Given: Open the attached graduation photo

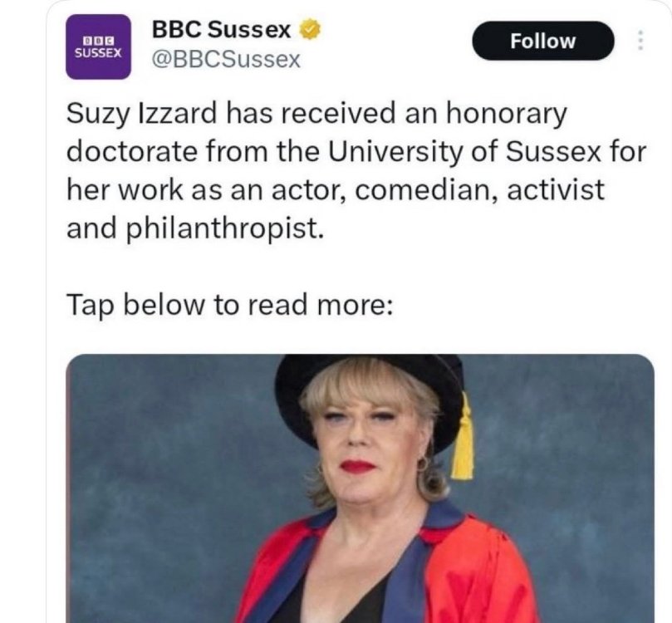Looking at the screenshot, I should click(360, 488).
